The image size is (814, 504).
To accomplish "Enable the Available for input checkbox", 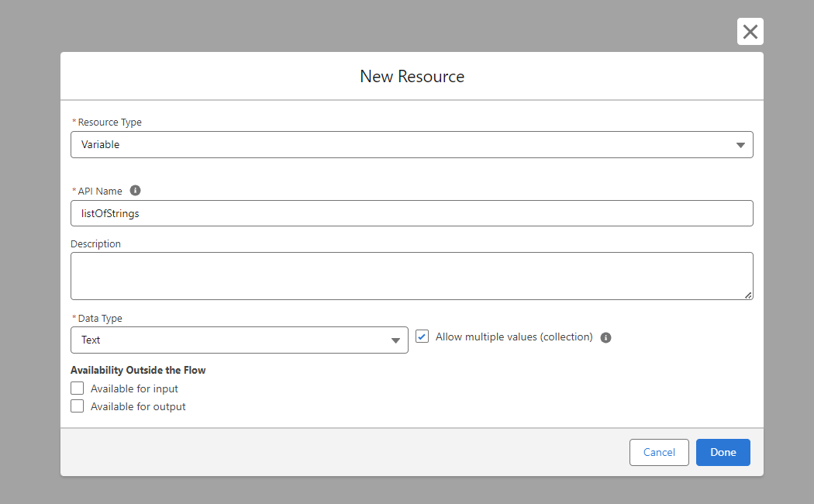I will tap(78, 388).
